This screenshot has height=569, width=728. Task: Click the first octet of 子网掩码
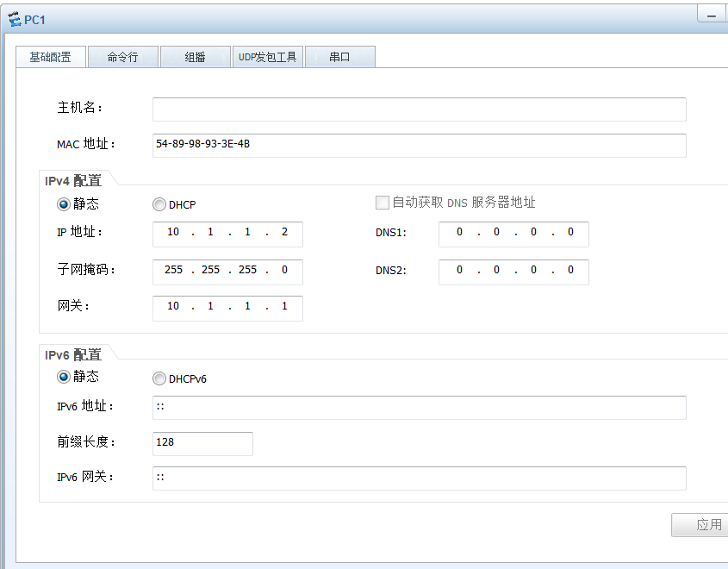(173, 270)
